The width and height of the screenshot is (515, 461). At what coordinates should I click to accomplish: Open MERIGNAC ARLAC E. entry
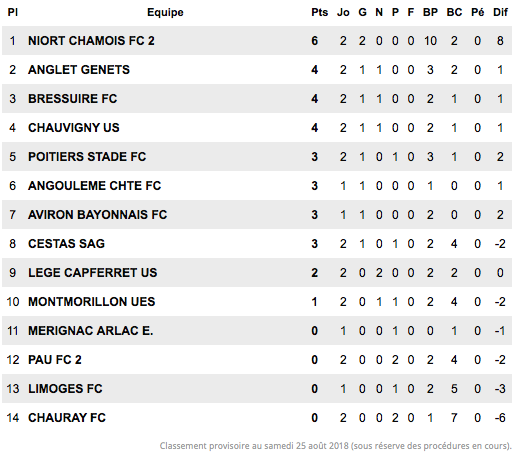click(x=91, y=331)
